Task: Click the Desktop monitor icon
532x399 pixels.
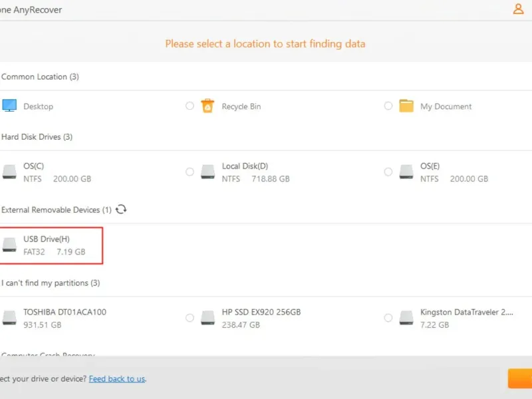Action: [9, 106]
